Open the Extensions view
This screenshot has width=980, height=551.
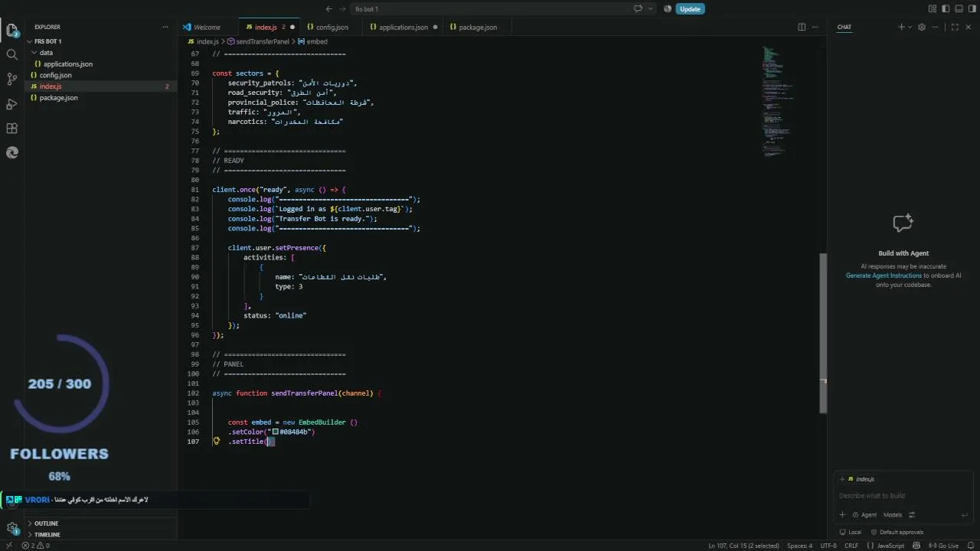click(x=12, y=128)
